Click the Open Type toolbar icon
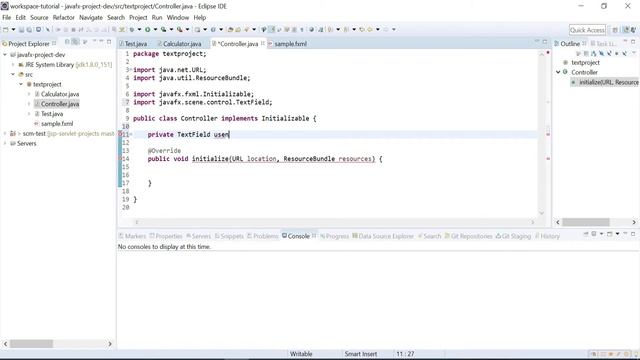Screen dimensions: 640x360 [231, 29]
